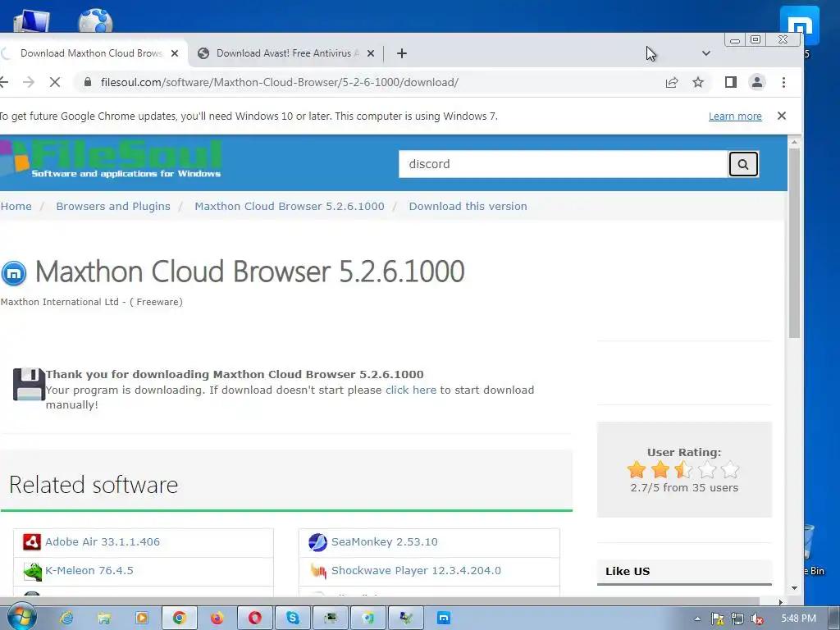The image size is (840, 630).
Task: Switch to Download Maxthon Cloud Browser tab
Action: coord(91,53)
